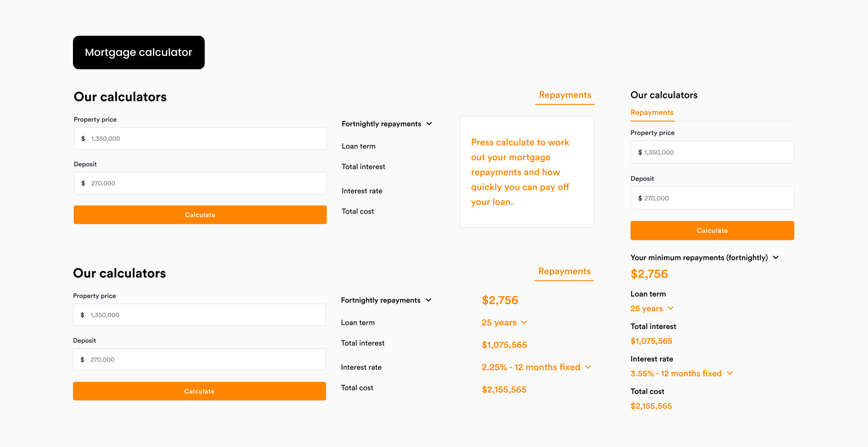Focus right column Deposit field
868x447 pixels.
tap(712, 198)
